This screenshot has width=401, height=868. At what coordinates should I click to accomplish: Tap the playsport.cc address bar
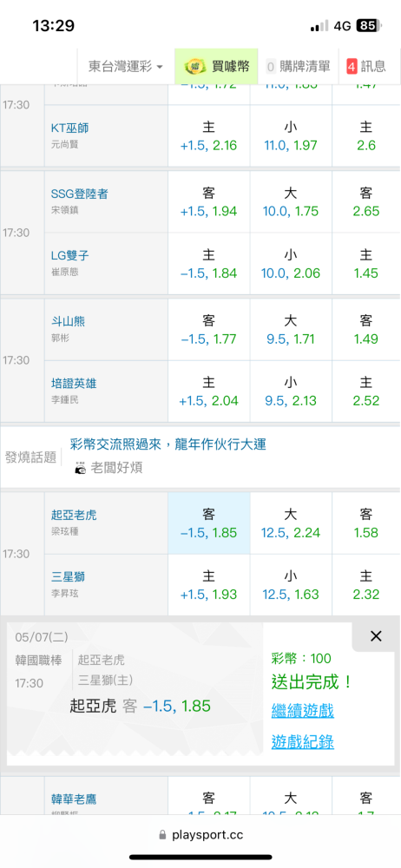pyautogui.click(x=200, y=834)
